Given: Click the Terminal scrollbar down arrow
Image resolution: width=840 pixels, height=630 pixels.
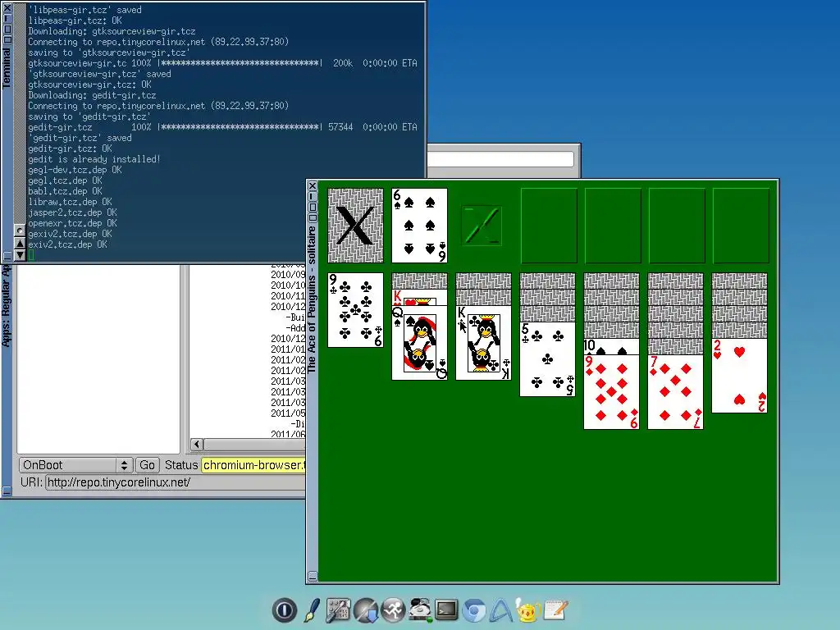Looking at the screenshot, I should [x=20, y=255].
